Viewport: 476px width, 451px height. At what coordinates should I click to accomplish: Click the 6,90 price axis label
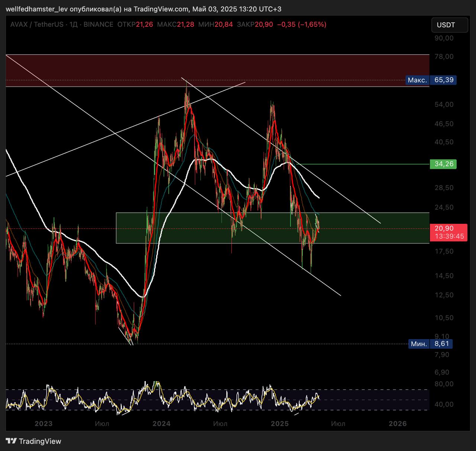click(x=442, y=372)
